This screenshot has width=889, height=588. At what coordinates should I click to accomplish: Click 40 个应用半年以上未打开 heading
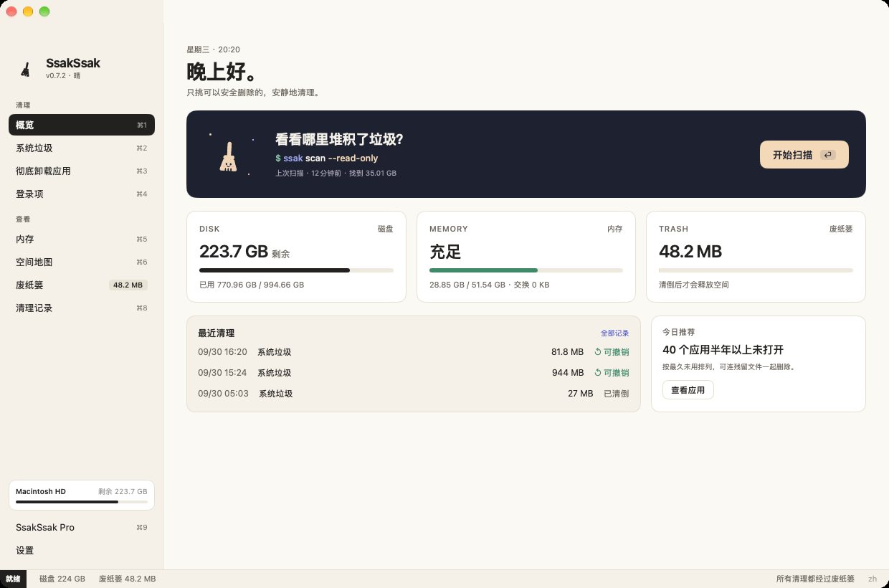(723, 350)
